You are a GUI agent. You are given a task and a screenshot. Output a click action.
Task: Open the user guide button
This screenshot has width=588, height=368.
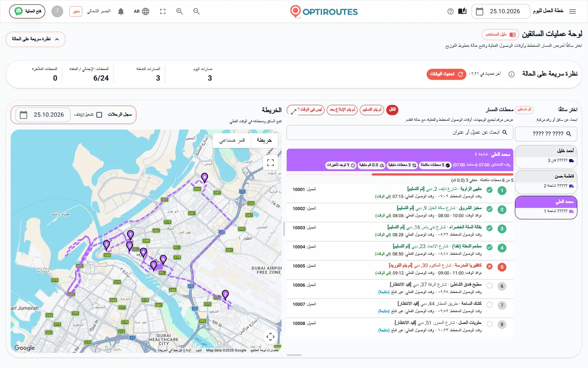pos(501,35)
